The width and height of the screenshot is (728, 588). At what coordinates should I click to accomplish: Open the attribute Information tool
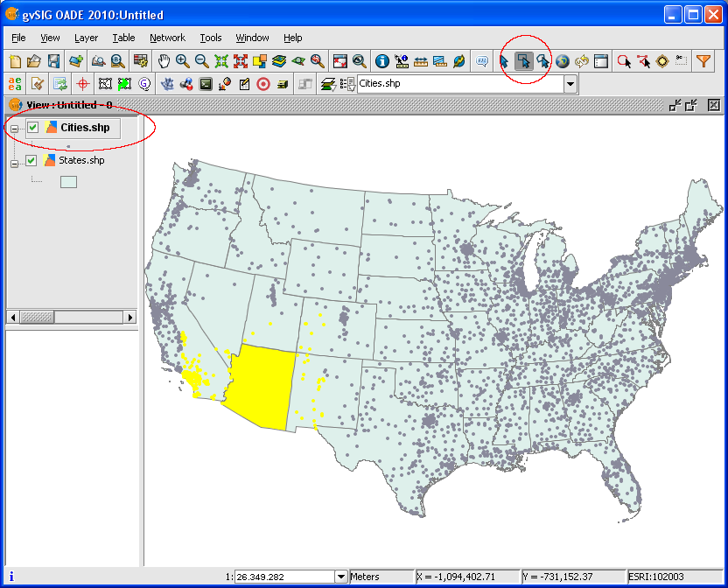click(x=382, y=61)
